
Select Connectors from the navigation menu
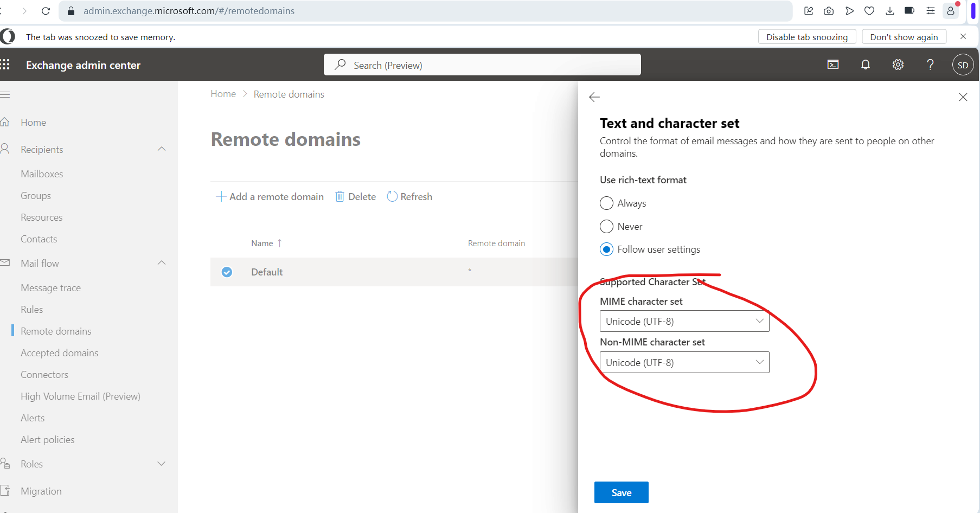point(44,374)
